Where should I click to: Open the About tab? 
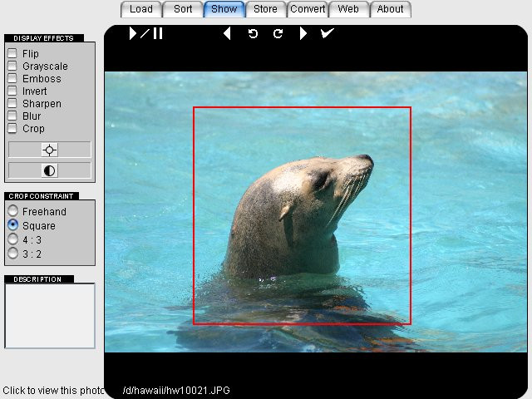[390, 9]
